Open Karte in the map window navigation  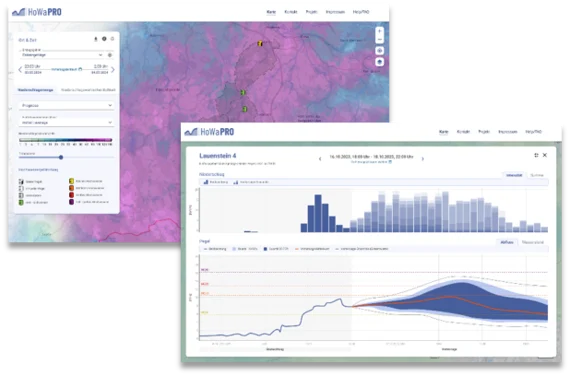point(271,12)
